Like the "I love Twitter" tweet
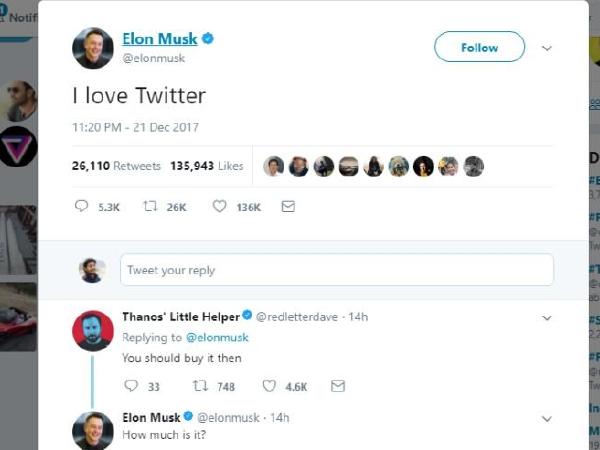Viewport: 600px width, 450px height. tap(220, 206)
